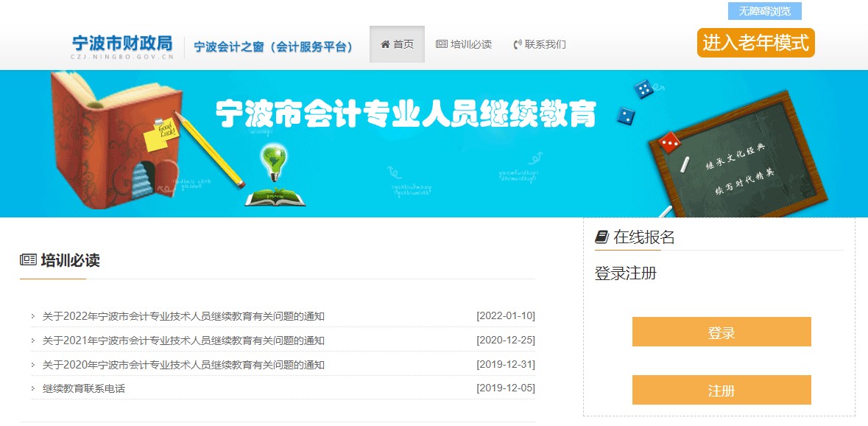
Task: Click the phone icon beside 联系我们
Action: click(518, 44)
